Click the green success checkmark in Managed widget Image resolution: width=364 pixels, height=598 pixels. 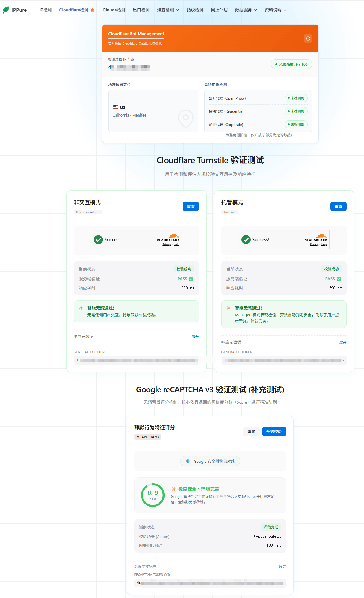tap(246, 240)
